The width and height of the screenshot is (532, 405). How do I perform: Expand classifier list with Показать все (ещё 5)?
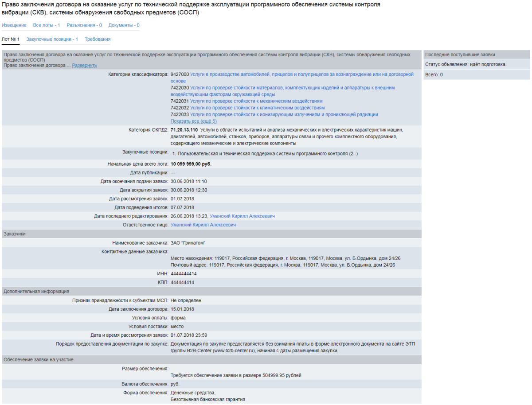coord(193,121)
